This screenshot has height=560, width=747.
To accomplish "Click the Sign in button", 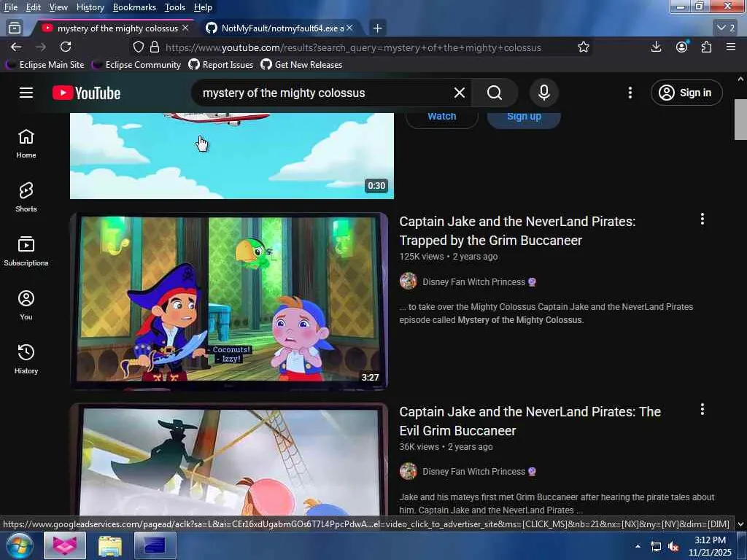I will tap(686, 93).
